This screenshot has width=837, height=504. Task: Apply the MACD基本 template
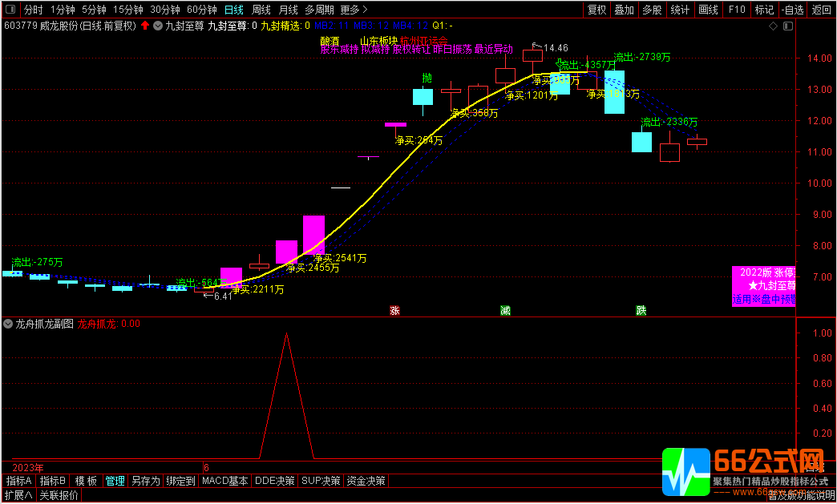(x=224, y=481)
